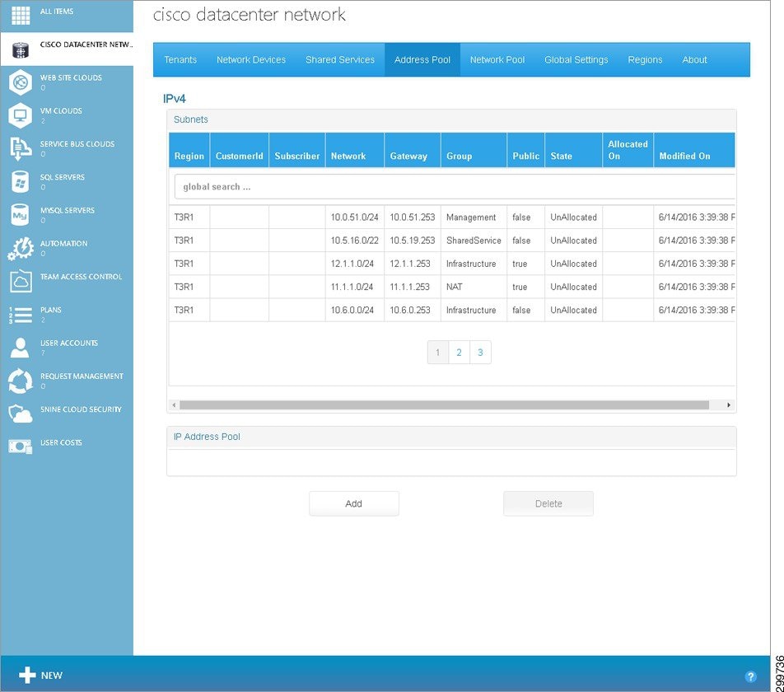Go to subnet page 1

point(438,353)
